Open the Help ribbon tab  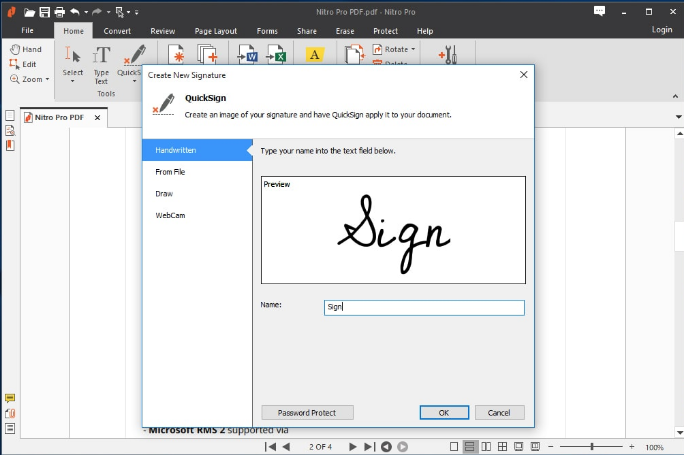click(425, 31)
